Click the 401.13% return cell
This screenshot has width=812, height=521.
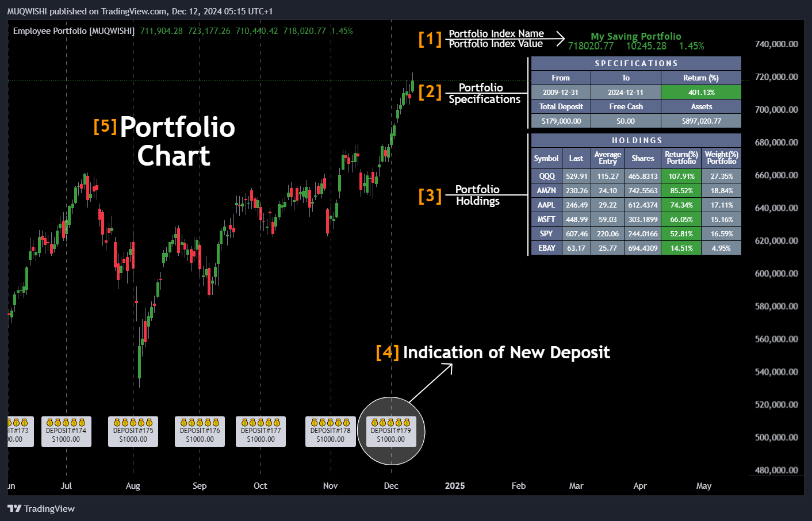(x=701, y=92)
